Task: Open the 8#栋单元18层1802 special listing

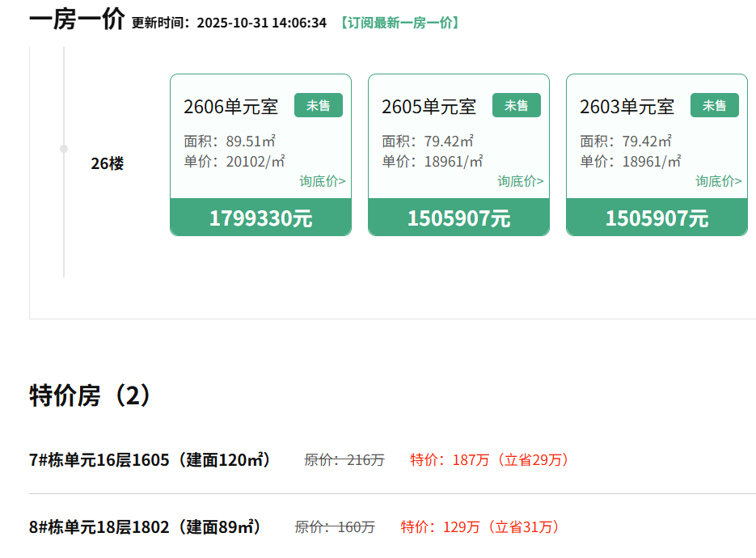Action: (x=146, y=527)
